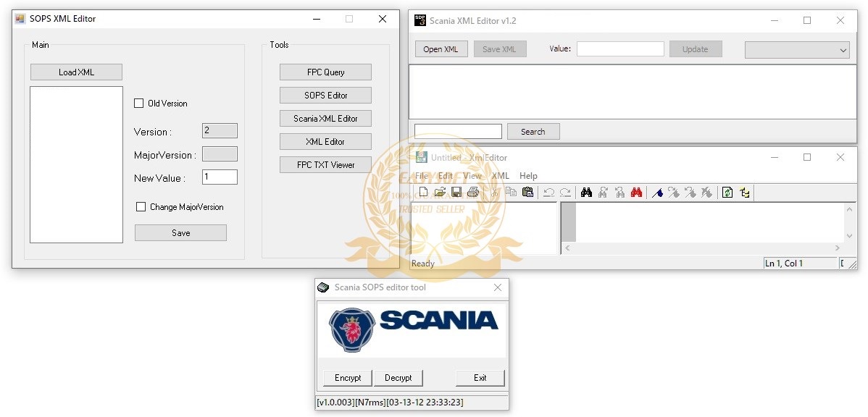
Task: Click yellow tree structure icon in XmlEditor
Action: pos(745,193)
